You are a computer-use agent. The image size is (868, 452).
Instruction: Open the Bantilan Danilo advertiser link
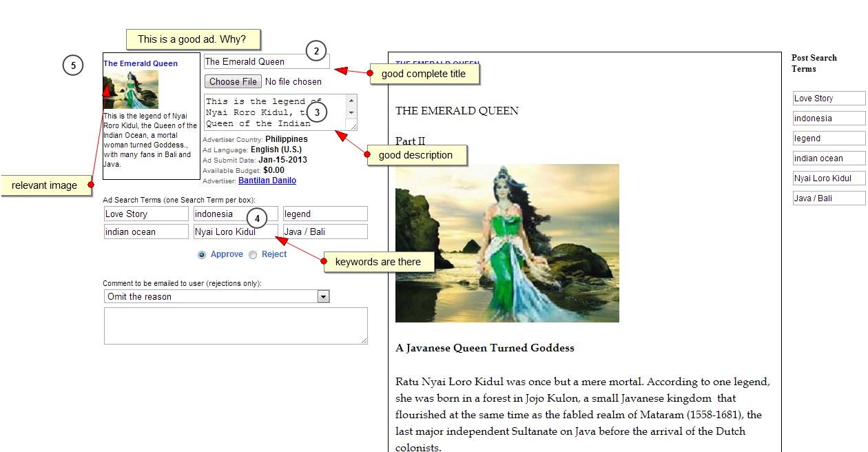pyautogui.click(x=267, y=181)
